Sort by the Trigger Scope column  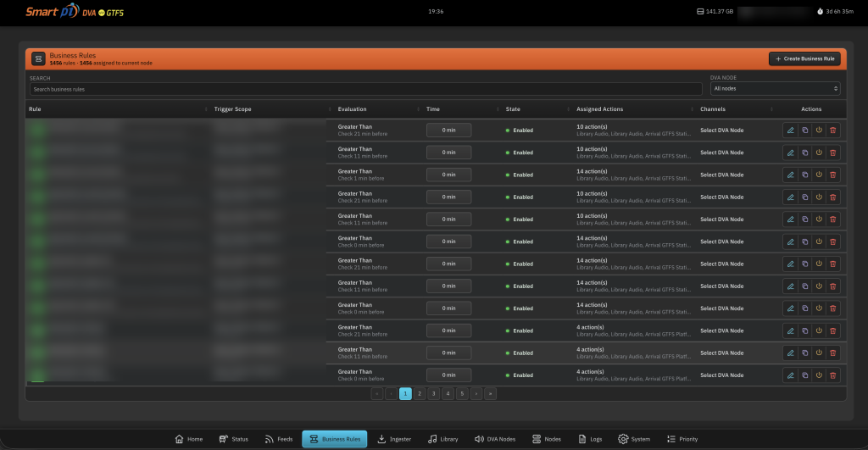pos(330,109)
